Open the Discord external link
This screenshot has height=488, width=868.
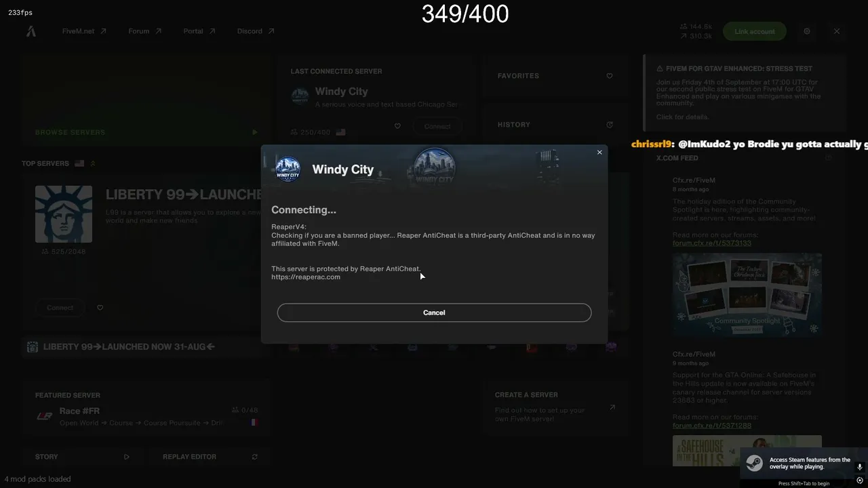pos(256,31)
